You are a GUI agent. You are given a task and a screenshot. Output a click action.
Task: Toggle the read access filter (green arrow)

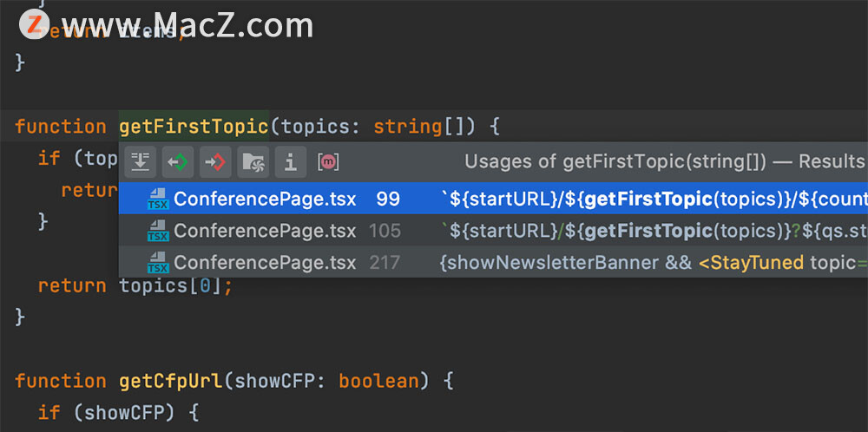[x=178, y=162]
